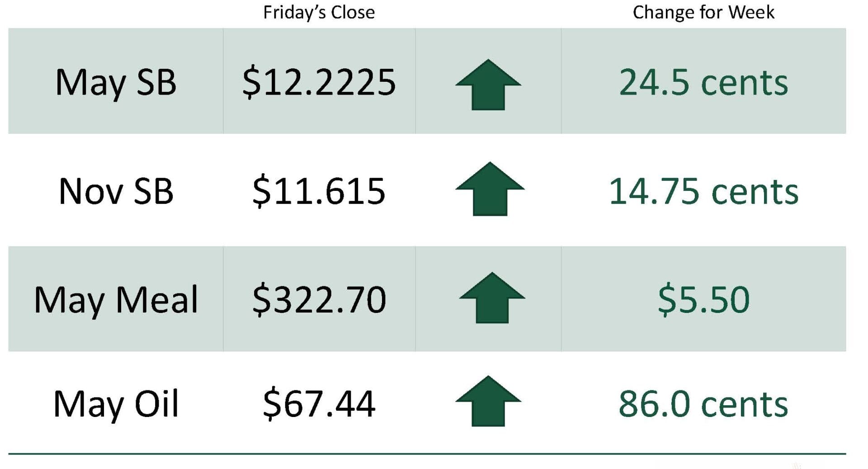Select the $67.44 closing price
This screenshot has height=469, width=868.
click(x=319, y=403)
